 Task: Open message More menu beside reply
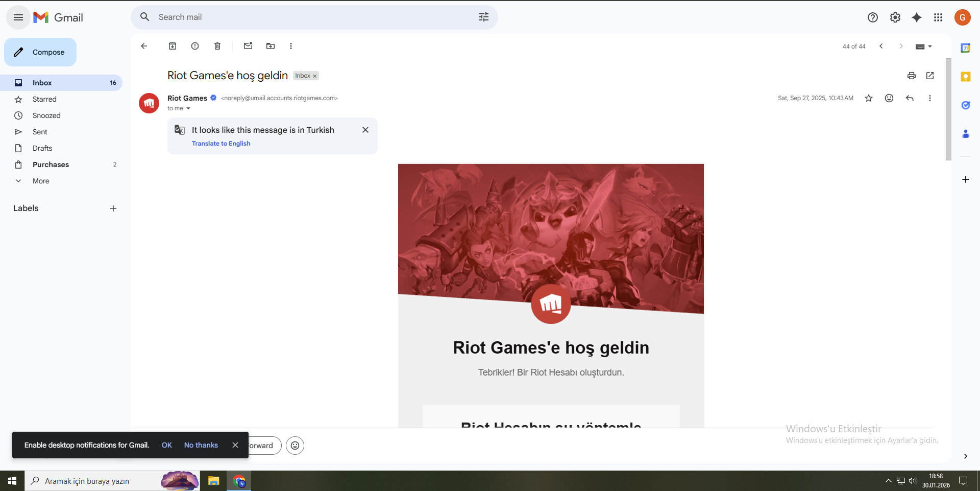click(930, 98)
